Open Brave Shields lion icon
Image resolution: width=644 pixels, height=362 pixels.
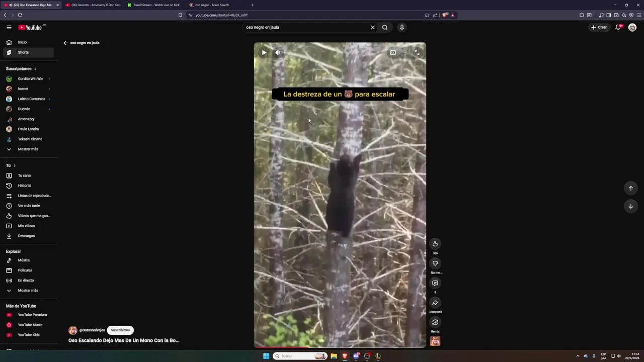(x=445, y=15)
